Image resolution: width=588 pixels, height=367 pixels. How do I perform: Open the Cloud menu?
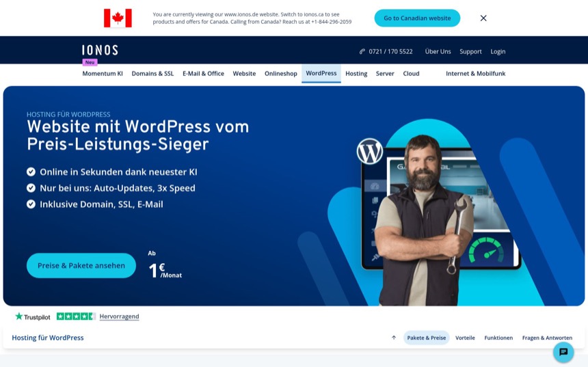point(411,74)
